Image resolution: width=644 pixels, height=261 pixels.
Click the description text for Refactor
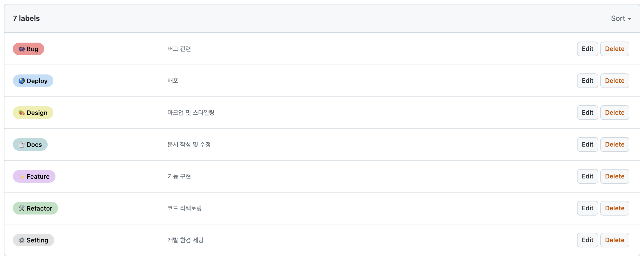(x=185, y=208)
